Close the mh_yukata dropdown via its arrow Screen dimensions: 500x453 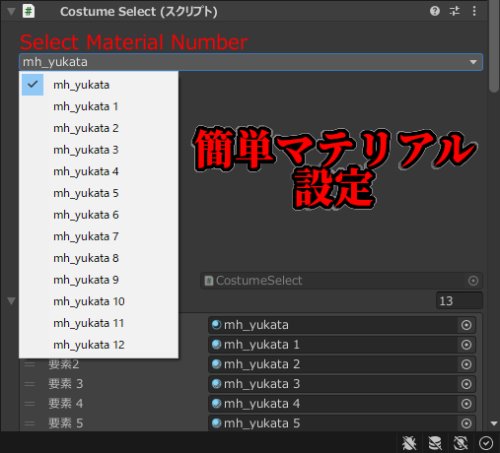473,62
